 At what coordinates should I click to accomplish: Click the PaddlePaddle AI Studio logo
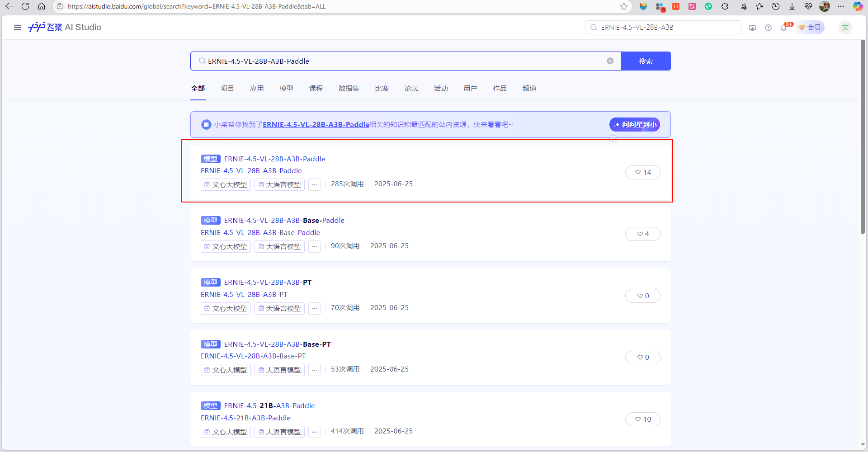point(65,27)
